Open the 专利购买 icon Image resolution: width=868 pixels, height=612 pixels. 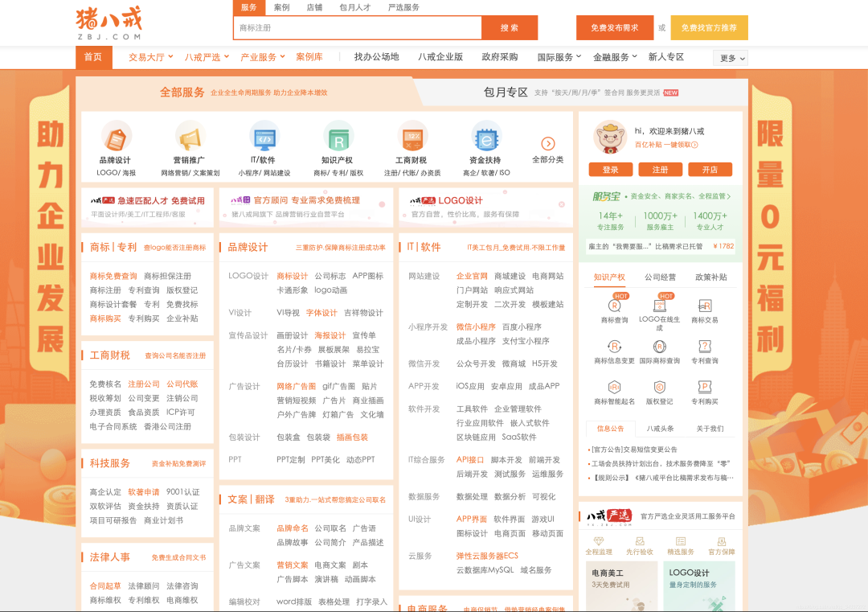coord(704,387)
